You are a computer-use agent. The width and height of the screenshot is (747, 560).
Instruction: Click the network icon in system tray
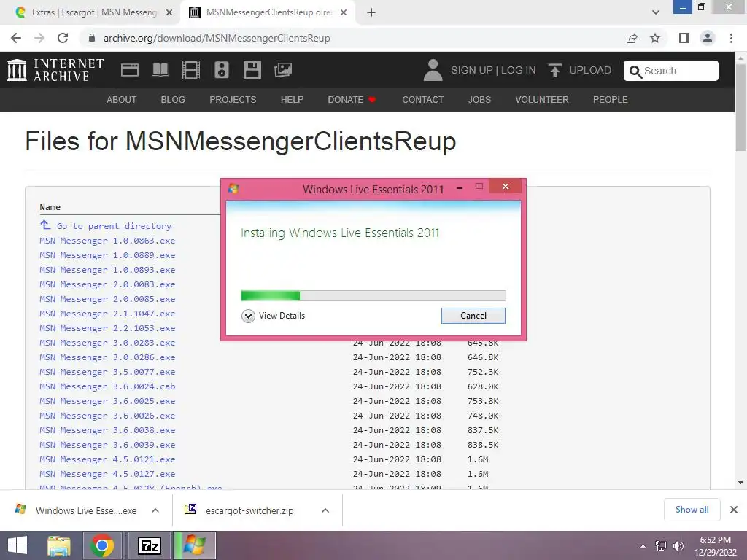click(660, 546)
